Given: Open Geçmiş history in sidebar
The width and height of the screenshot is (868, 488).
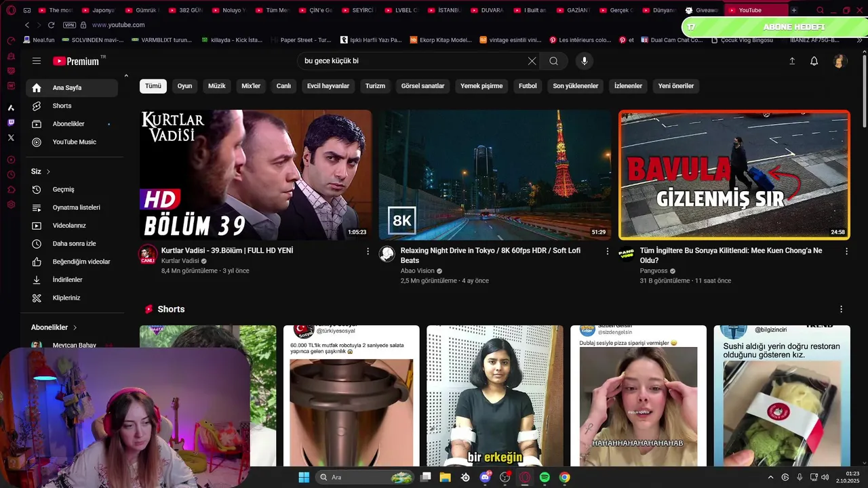Looking at the screenshot, I should click(72, 189).
